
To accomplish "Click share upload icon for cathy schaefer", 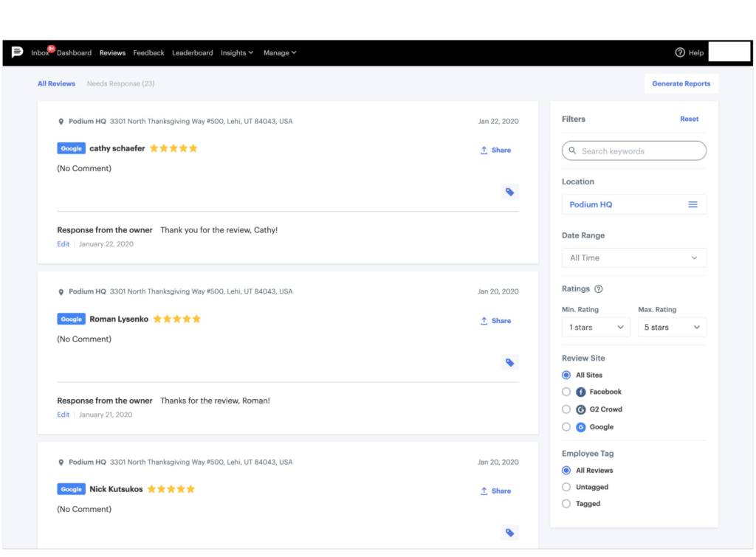I will coord(484,151).
